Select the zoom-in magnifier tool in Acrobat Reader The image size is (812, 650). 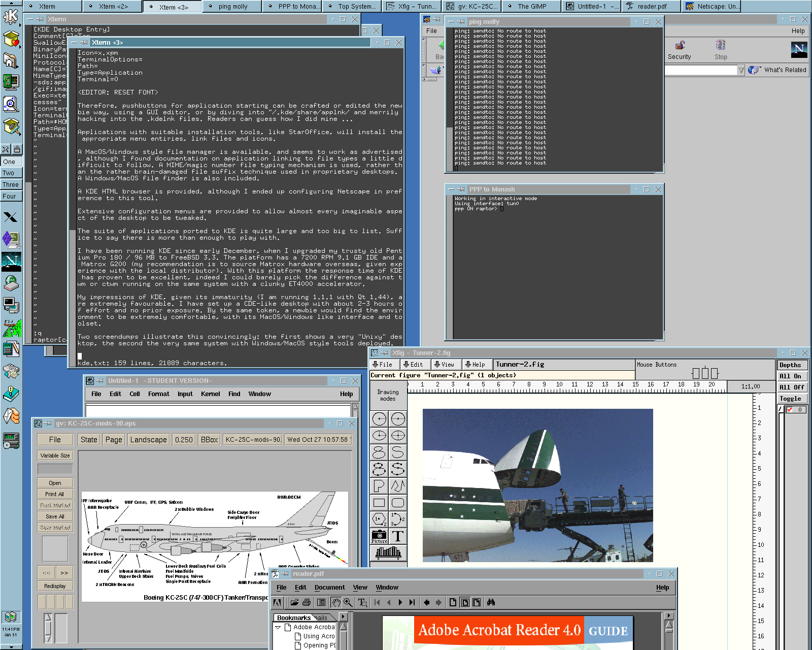coord(348,602)
